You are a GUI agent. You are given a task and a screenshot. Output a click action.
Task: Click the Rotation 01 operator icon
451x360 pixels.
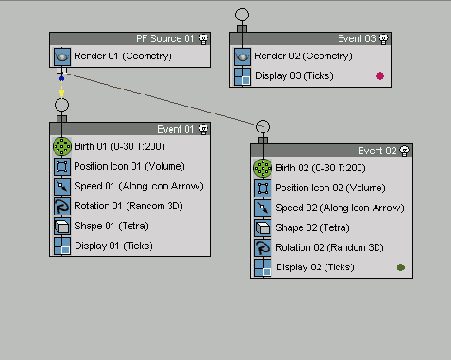62,206
